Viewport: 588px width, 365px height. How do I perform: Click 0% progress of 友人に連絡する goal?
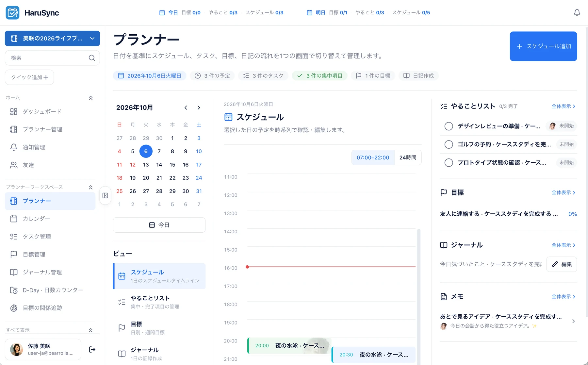572,214
